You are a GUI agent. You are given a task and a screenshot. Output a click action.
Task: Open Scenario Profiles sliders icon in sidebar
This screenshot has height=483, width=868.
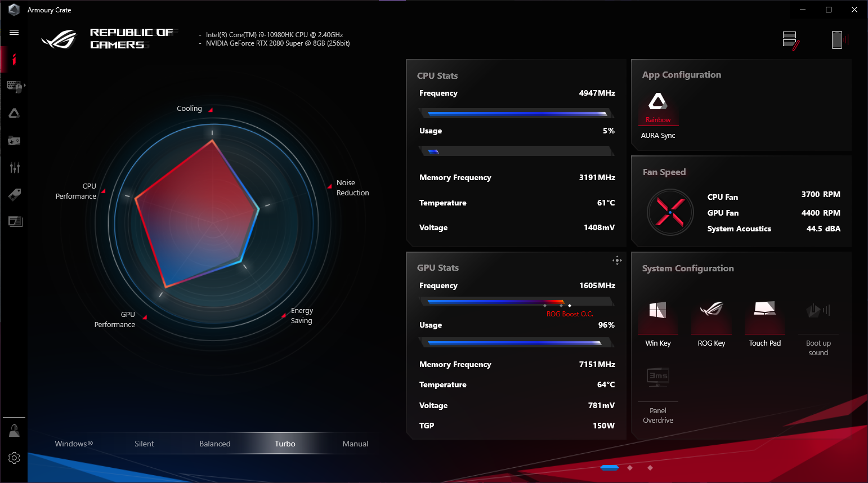pos(15,167)
